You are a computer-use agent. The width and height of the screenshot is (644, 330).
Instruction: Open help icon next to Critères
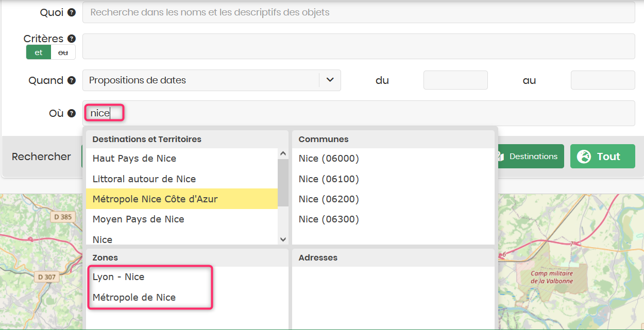coord(72,39)
